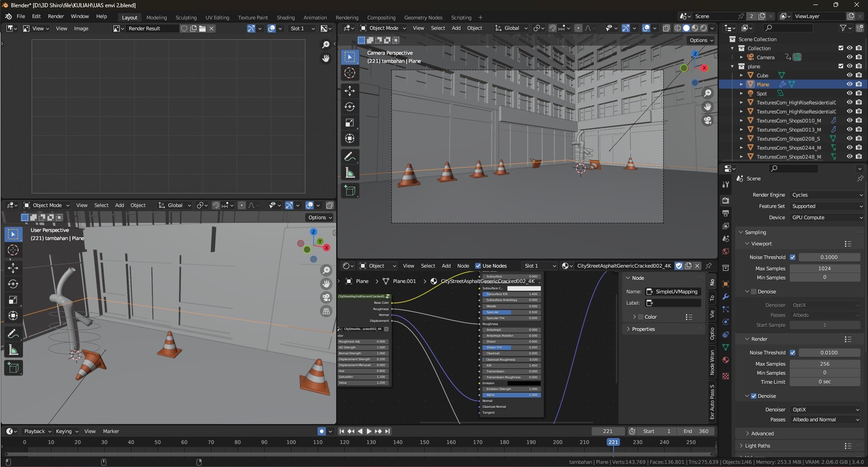
Task: Switch viewport to Rendered shading mode
Action: (703, 28)
